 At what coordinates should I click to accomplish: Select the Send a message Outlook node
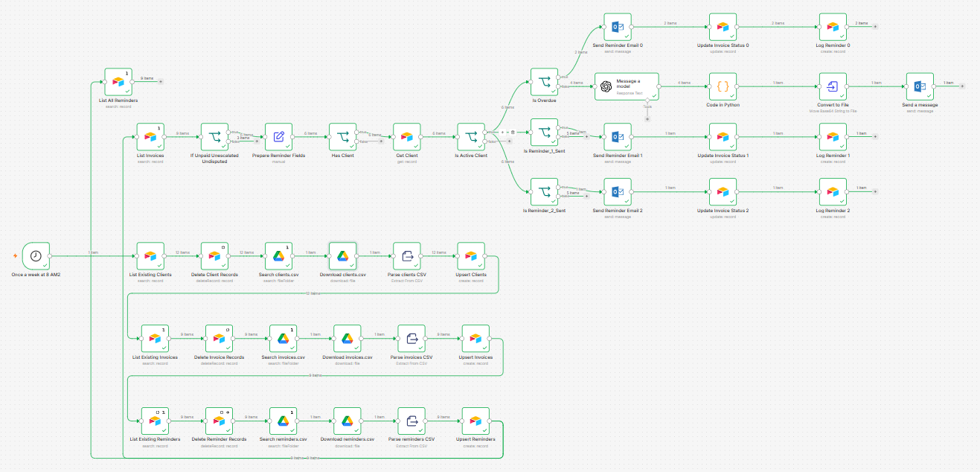tap(920, 86)
